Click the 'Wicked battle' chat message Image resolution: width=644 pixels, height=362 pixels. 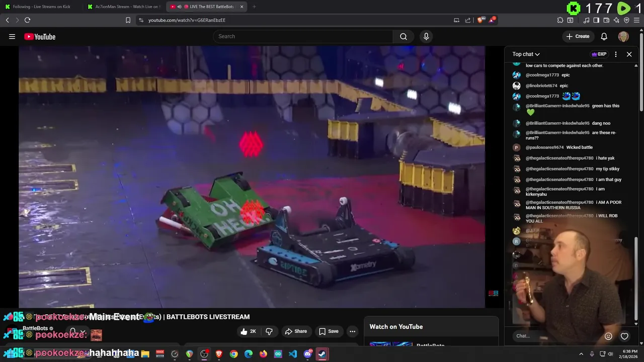tap(579, 147)
